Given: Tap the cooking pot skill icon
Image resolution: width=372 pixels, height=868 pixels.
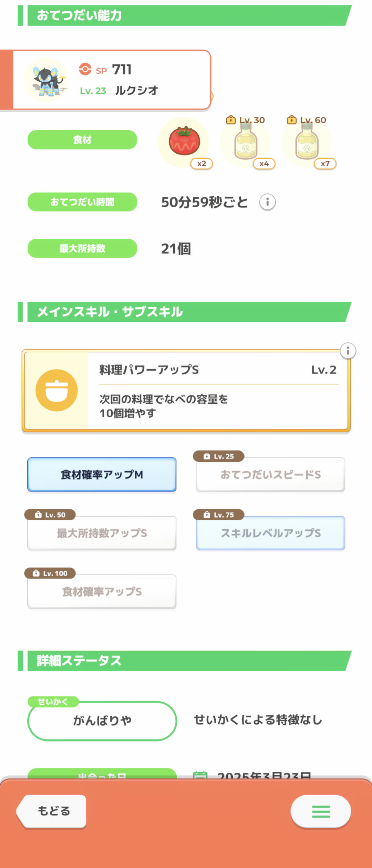Looking at the screenshot, I should tap(56, 390).
